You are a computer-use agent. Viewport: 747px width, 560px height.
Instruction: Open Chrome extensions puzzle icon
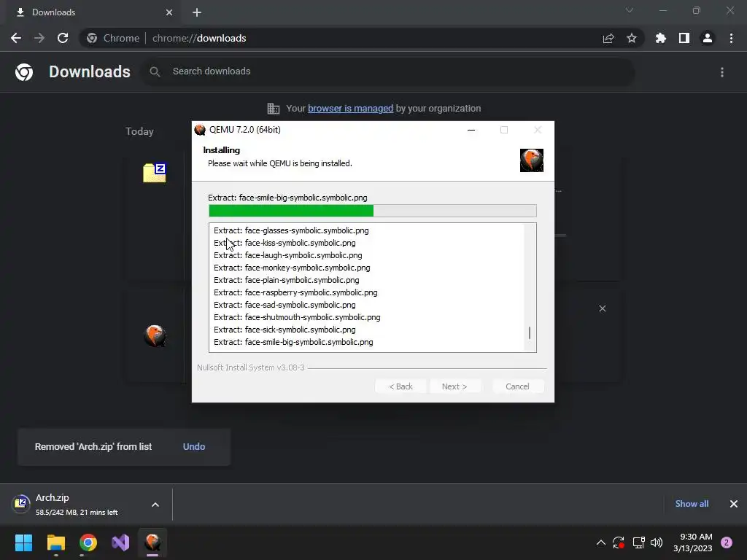pos(661,38)
